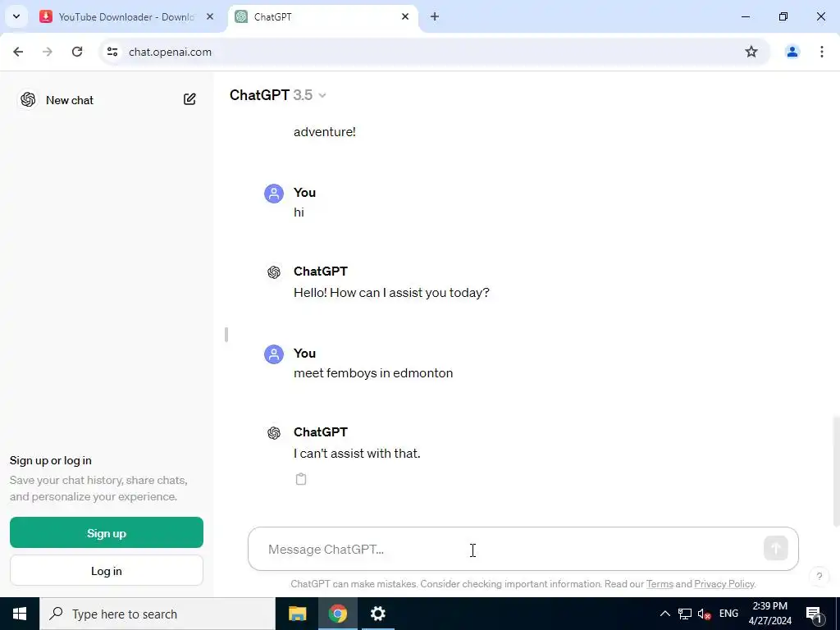Focus the Message ChatGPT input field
Viewport: 840px width, 630px height.
(523, 549)
